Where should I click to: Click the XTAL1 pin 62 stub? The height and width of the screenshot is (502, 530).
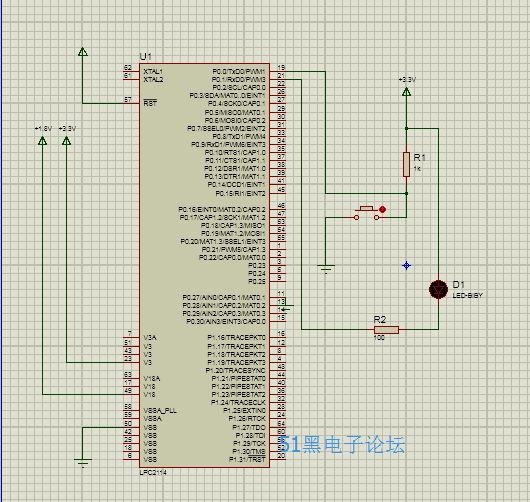click(x=132, y=71)
